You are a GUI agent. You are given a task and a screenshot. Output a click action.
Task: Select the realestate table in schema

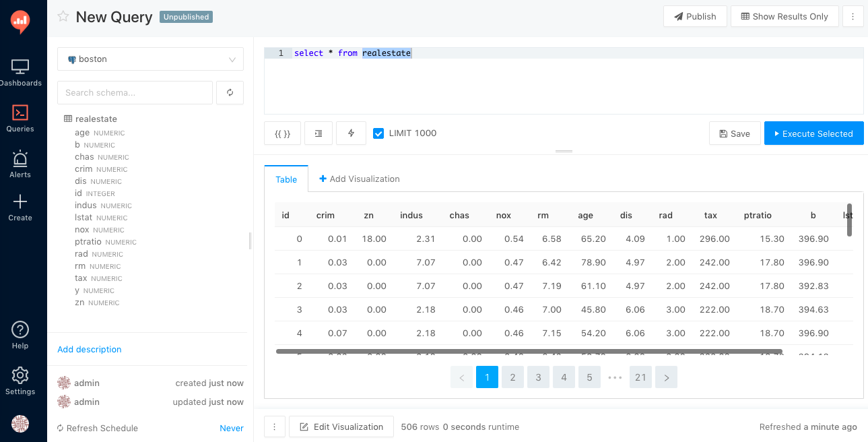point(96,119)
